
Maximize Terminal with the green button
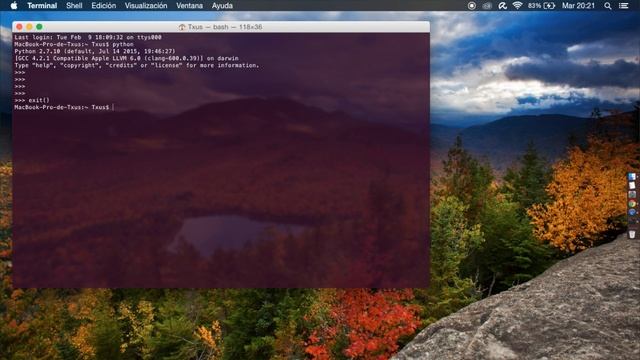point(39,27)
